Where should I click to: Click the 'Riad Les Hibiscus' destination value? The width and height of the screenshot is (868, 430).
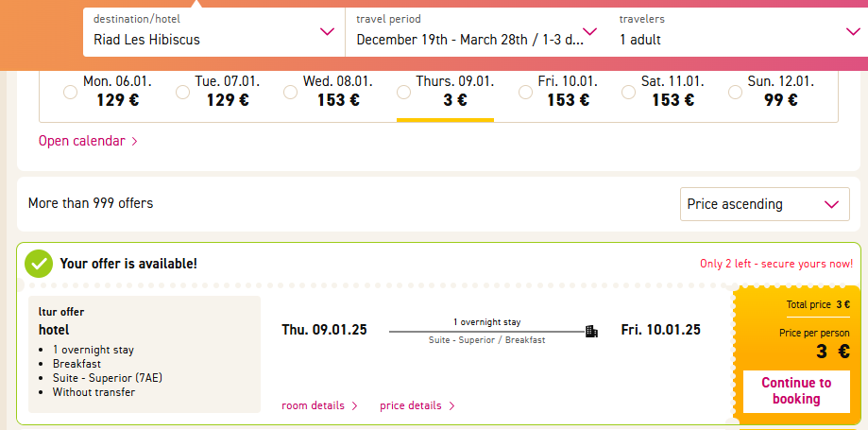pyautogui.click(x=146, y=40)
